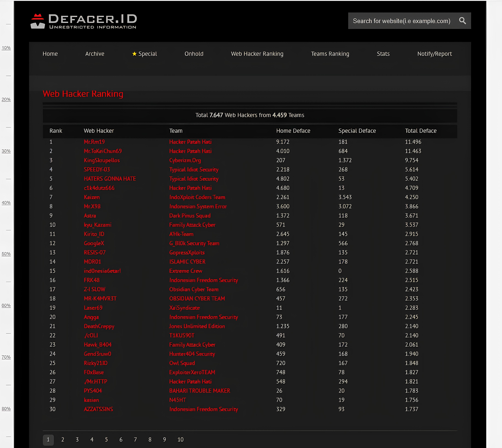Open the Home menu item
Image resolution: width=502 pixels, height=448 pixels.
tap(50, 54)
